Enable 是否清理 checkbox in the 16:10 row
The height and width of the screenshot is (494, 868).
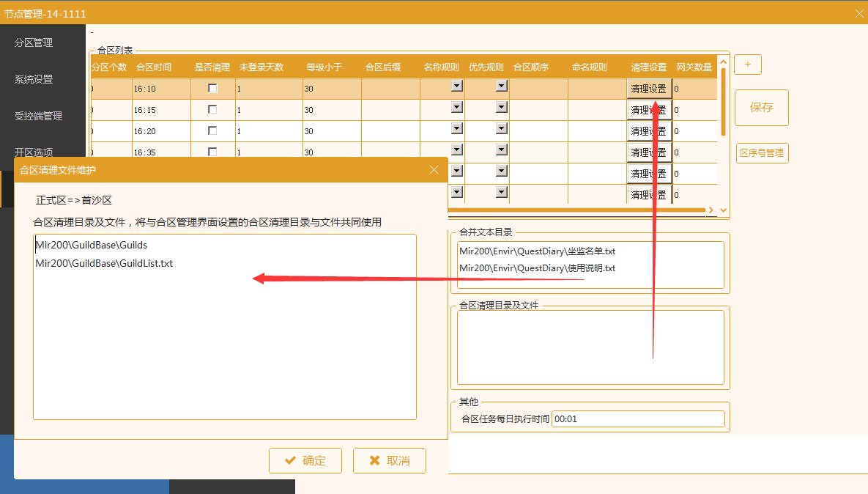tap(213, 87)
